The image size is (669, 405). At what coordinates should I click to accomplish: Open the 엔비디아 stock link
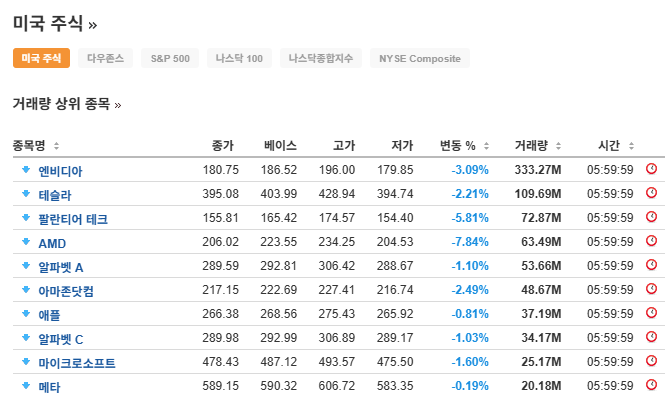click(x=60, y=171)
